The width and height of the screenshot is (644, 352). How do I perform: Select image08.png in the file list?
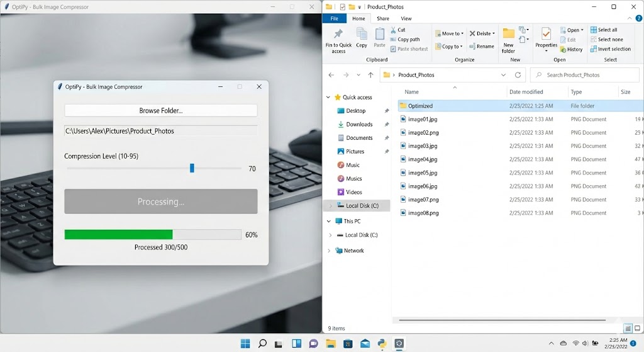(423, 213)
